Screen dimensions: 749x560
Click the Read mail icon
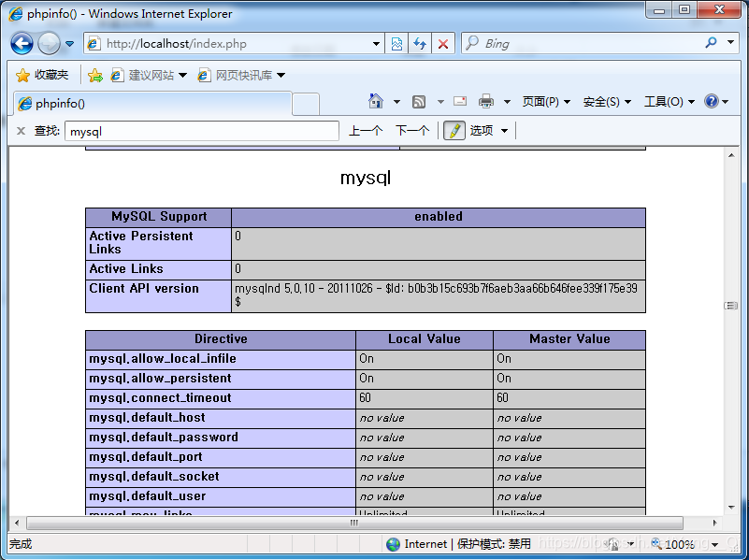pyautogui.click(x=460, y=101)
